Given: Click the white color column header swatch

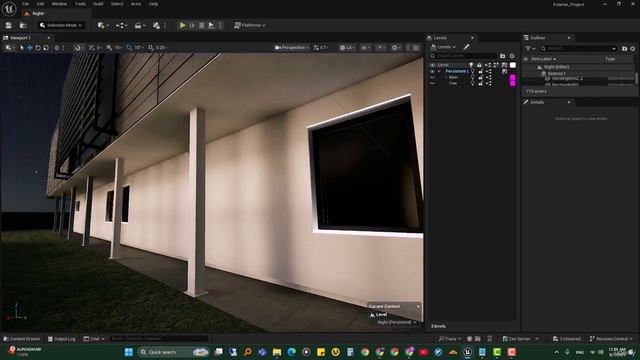Looking at the screenshot, I should [513, 65].
